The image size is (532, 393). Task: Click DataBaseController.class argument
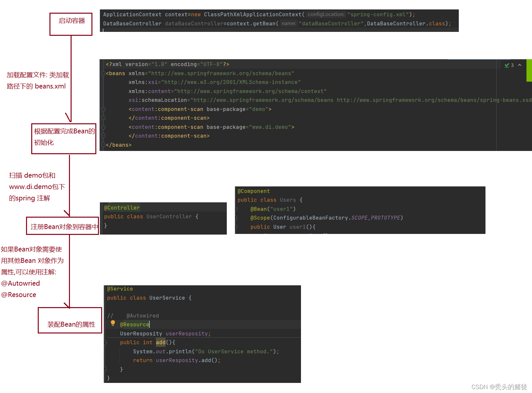[x=406, y=24]
